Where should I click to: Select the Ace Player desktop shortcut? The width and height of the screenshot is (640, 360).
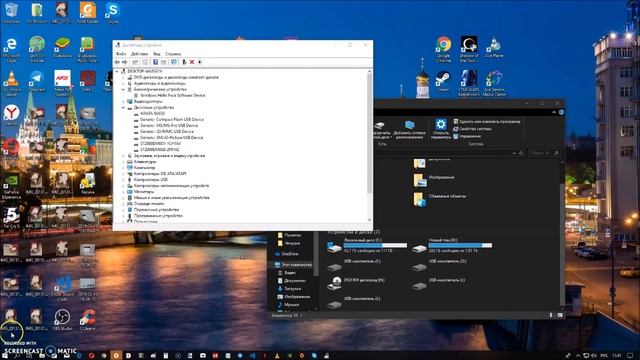(494, 47)
